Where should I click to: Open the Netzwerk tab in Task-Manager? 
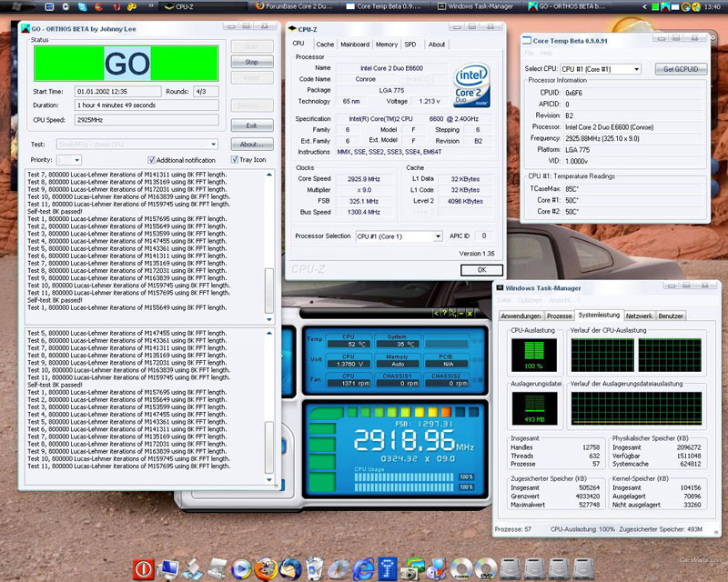(639, 316)
